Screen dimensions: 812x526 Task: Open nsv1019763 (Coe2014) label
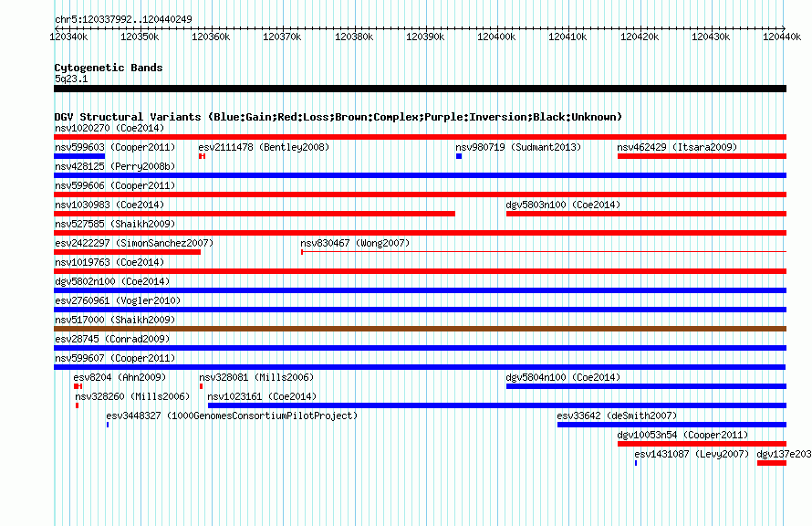click(x=109, y=262)
